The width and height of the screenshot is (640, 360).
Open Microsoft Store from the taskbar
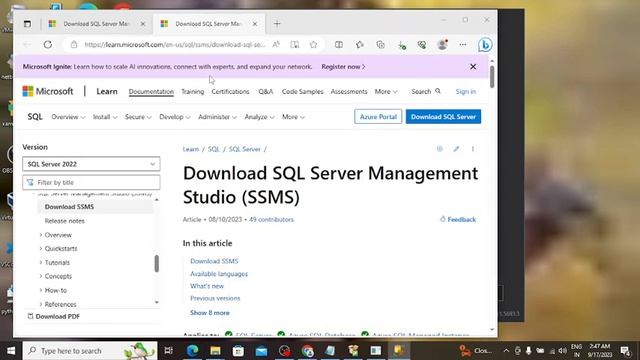coord(238,351)
